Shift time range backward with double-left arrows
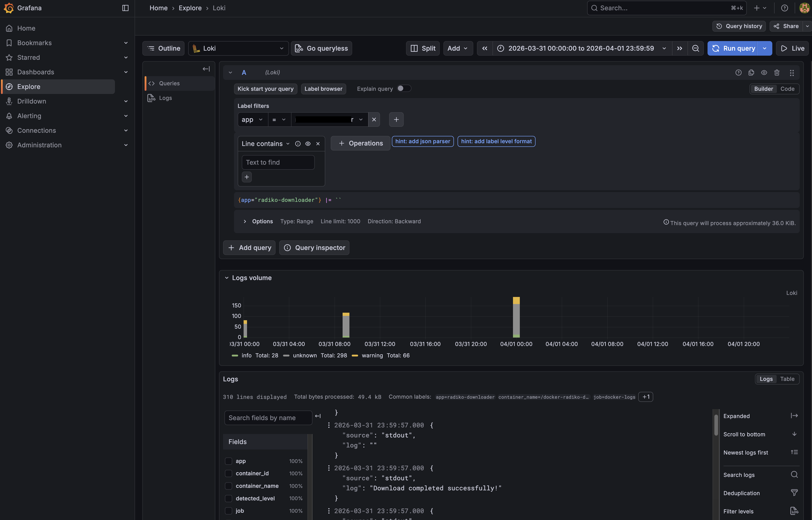Image resolution: width=812 pixels, height=520 pixels. point(484,48)
